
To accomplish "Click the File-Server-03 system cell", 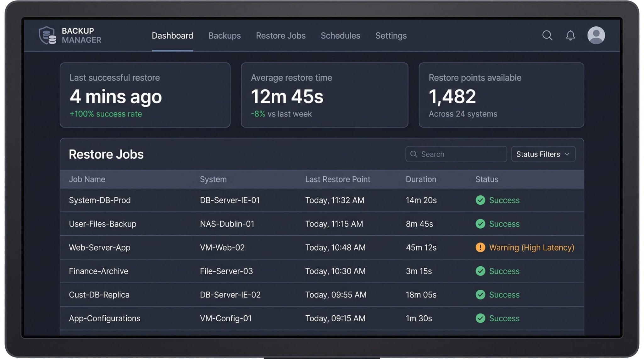I will pyautogui.click(x=226, y=271).
